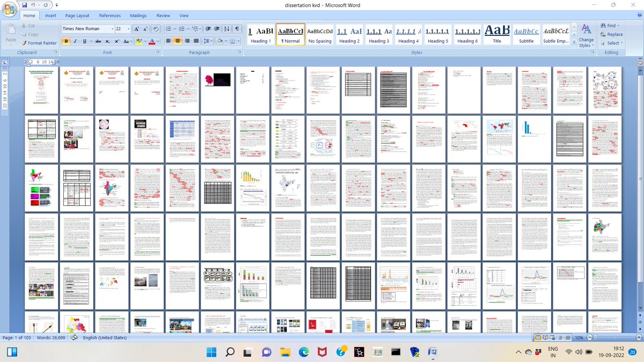Viewport: 644px width, 362px height.
Task: Switch to Draft view in status bar
Action: pos(568,337)
